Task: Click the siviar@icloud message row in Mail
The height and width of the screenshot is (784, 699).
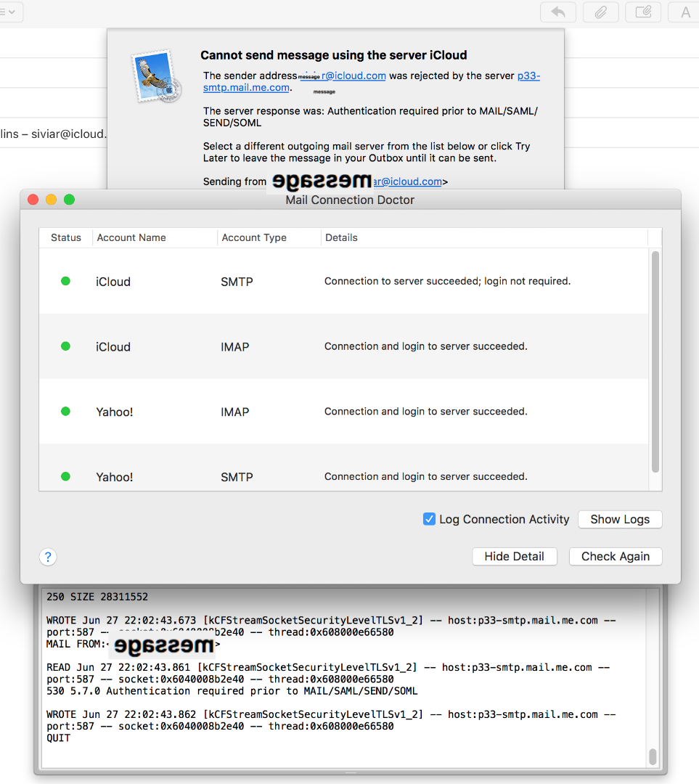Action: point(53,134)
